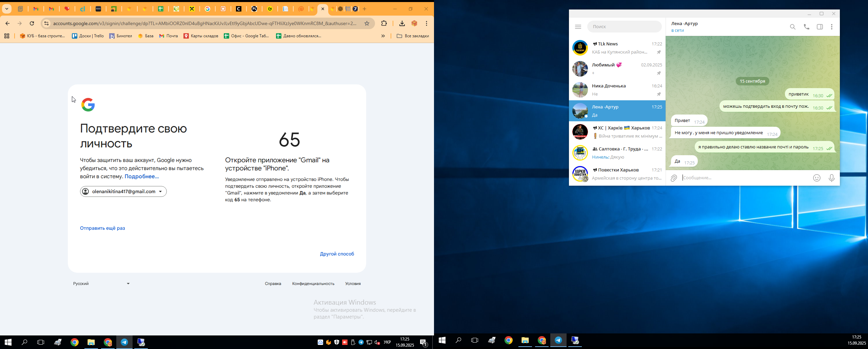Viewport: 868px width, 349px height.
Task: Open КУБ - база строите... bookmark
Action: click(42, 36)
